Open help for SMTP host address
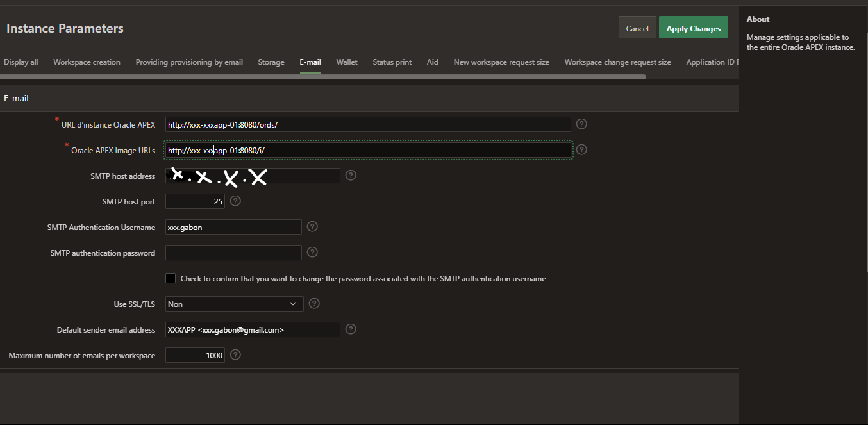The image size is (868, 425). click(x=351, y=175)
